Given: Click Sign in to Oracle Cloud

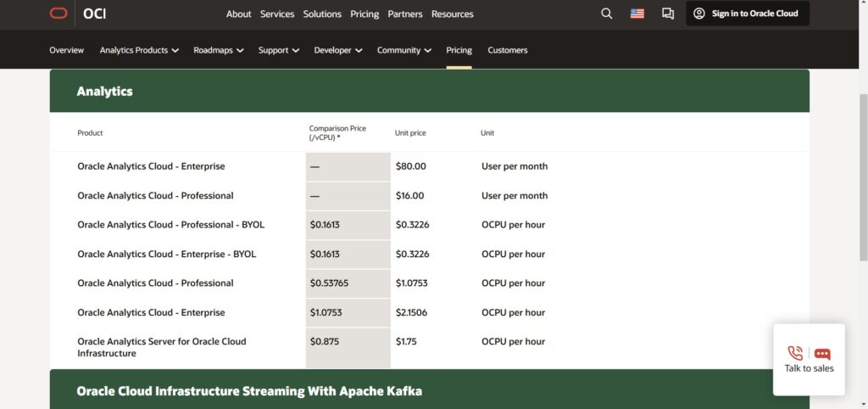Looking at the screenshot, I should 748,14.
